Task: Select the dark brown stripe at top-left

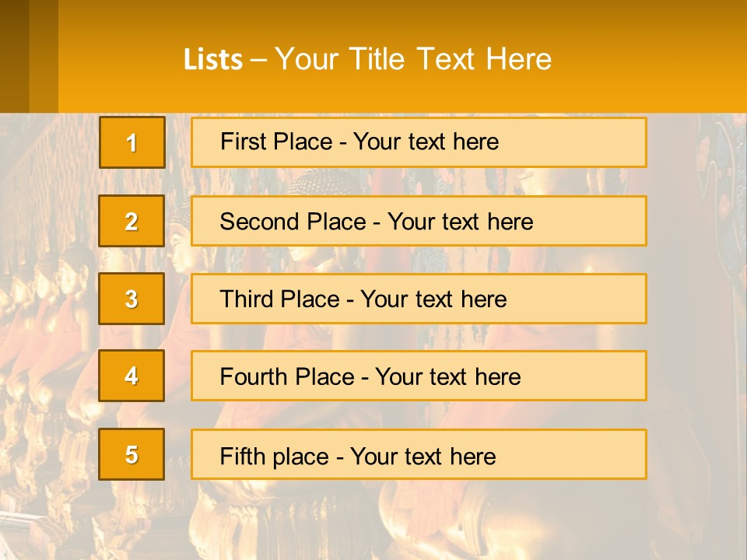Action: coord(14,56)
